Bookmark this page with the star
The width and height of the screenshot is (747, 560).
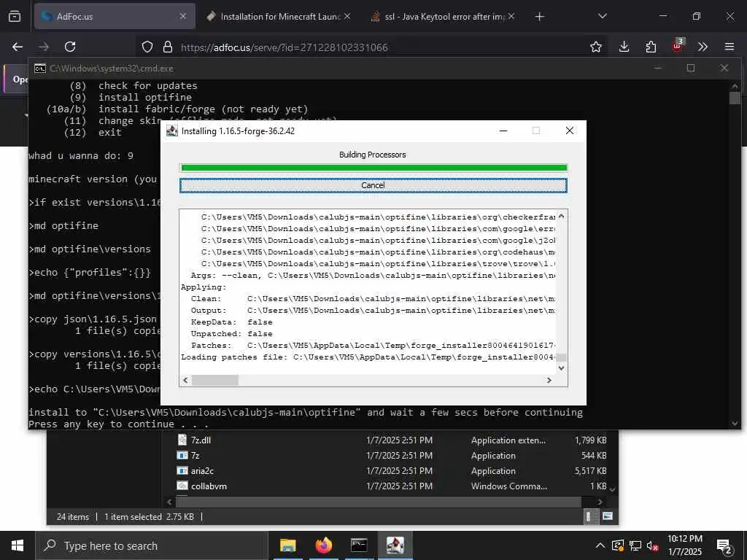pyautogui.click(x=595, y=47)
